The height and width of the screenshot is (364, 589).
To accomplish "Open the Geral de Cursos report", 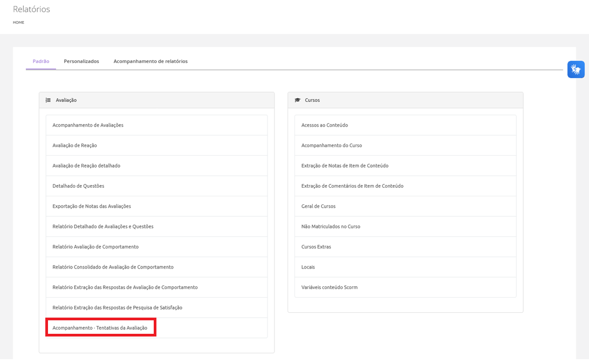I will pyautogui.click(x=405, y=206).
